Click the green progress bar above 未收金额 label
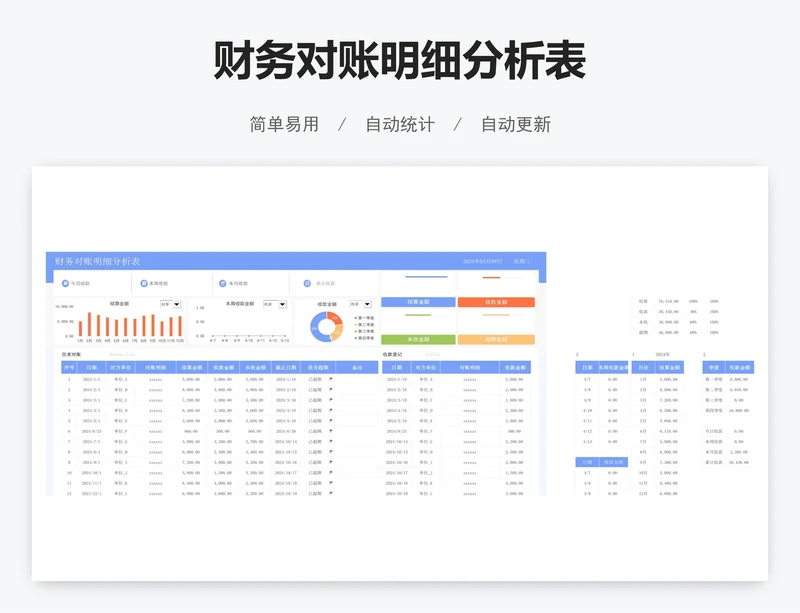 (418, 315)
